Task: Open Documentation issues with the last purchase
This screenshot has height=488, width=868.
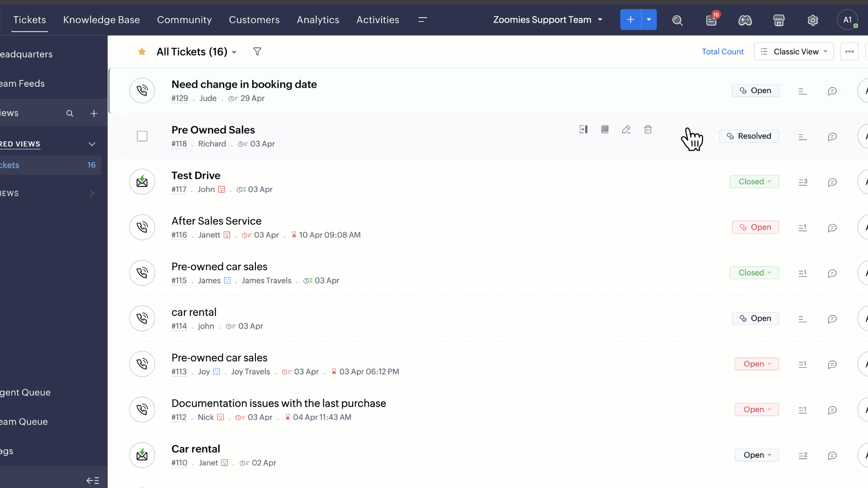Action: (x=278, y=404)
